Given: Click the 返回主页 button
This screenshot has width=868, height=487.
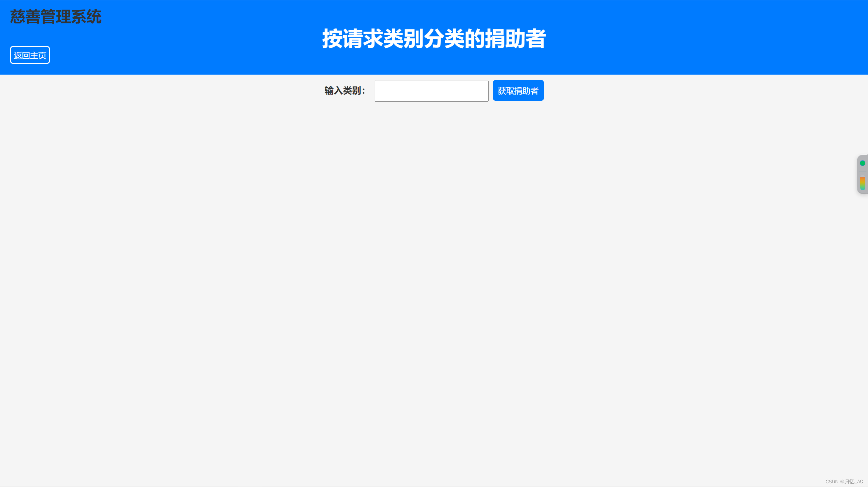Looking at the screenshot, I should pos(30,55).
